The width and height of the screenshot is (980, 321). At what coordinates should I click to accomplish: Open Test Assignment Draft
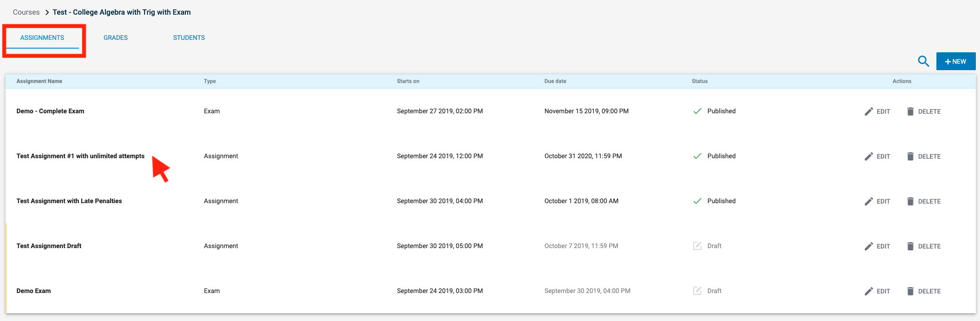pyautogui.click(x=49, y=246)
